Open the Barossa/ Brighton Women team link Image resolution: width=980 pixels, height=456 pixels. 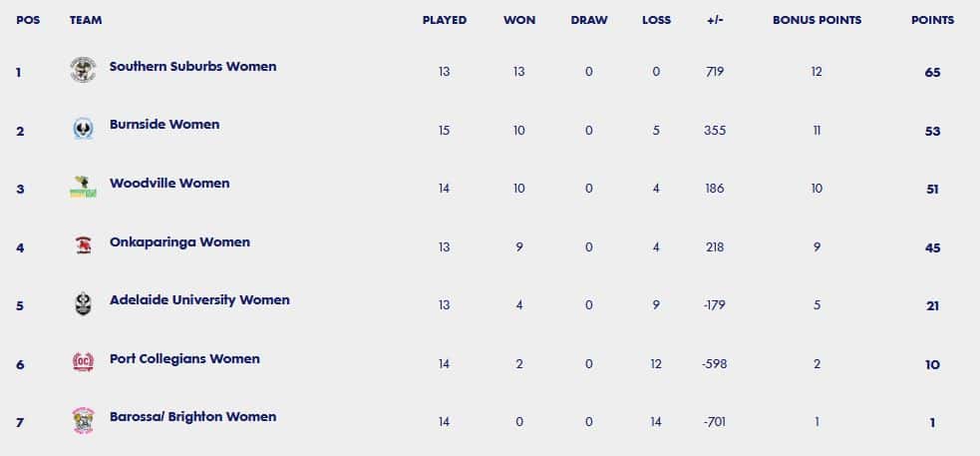(x=192, y=417)
